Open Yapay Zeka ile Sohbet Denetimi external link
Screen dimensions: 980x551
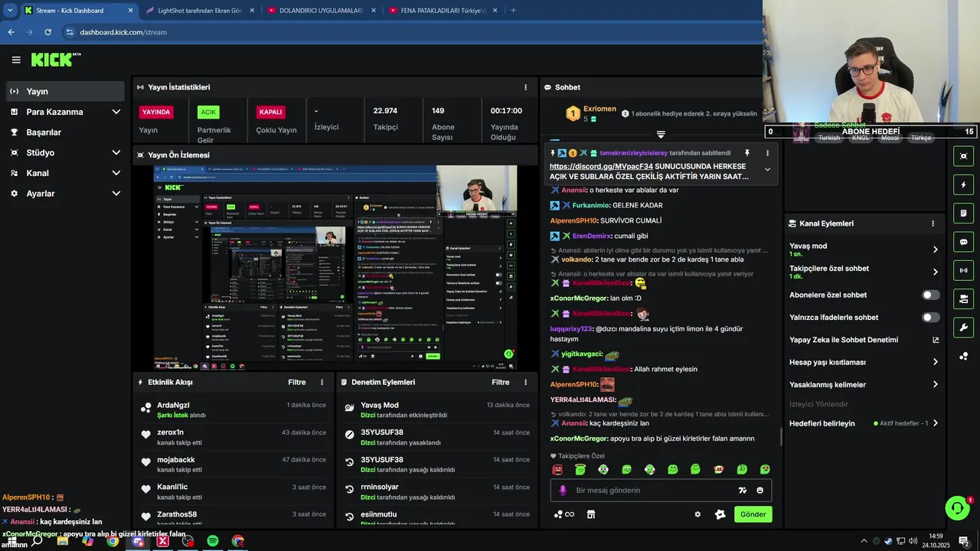[x=935, y=340]
